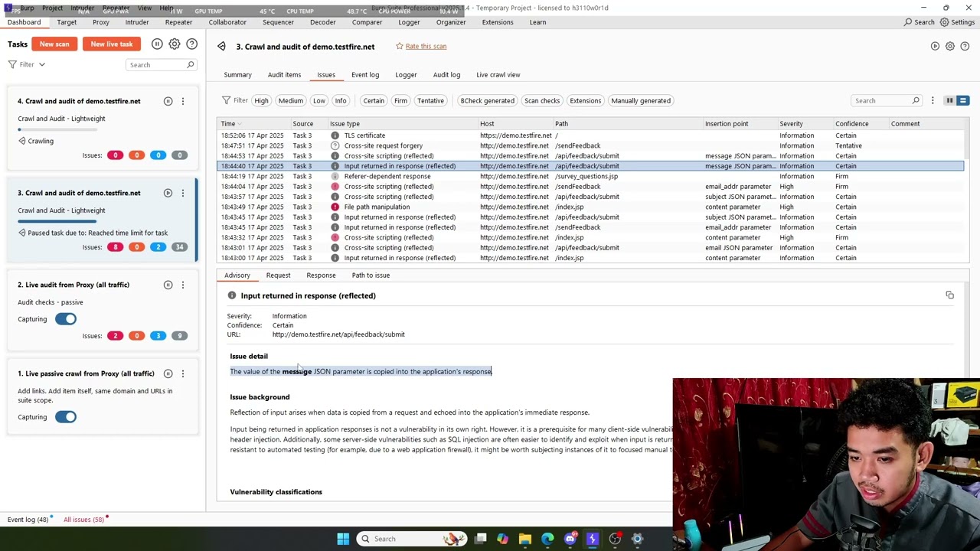Open the Repeater main tab

point(178,22)
